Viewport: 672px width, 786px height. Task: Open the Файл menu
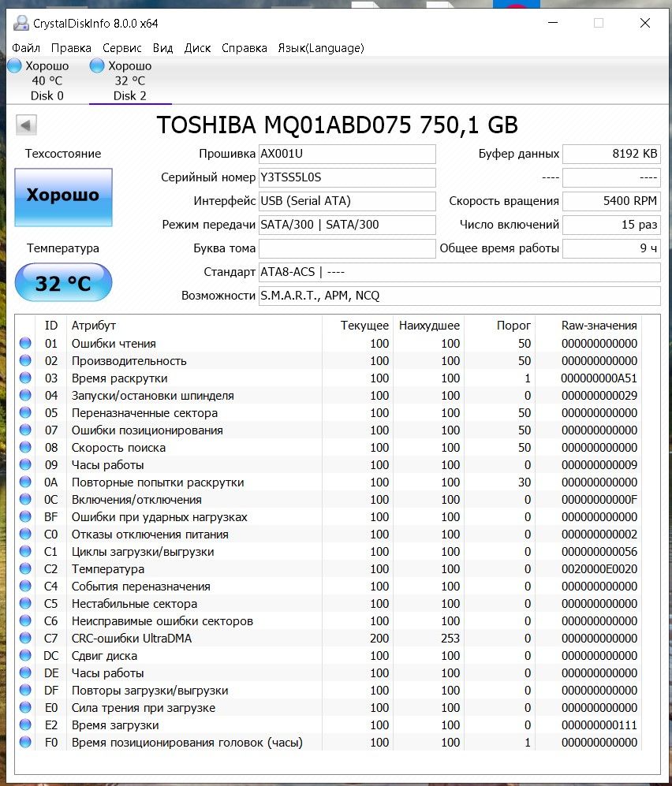[26, 48]
